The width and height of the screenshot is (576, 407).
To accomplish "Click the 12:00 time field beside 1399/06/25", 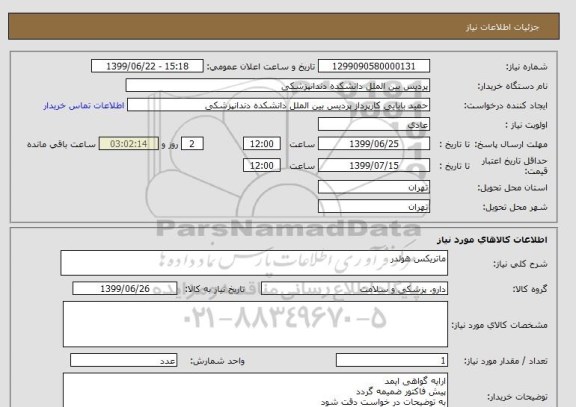I will (262, 144).
